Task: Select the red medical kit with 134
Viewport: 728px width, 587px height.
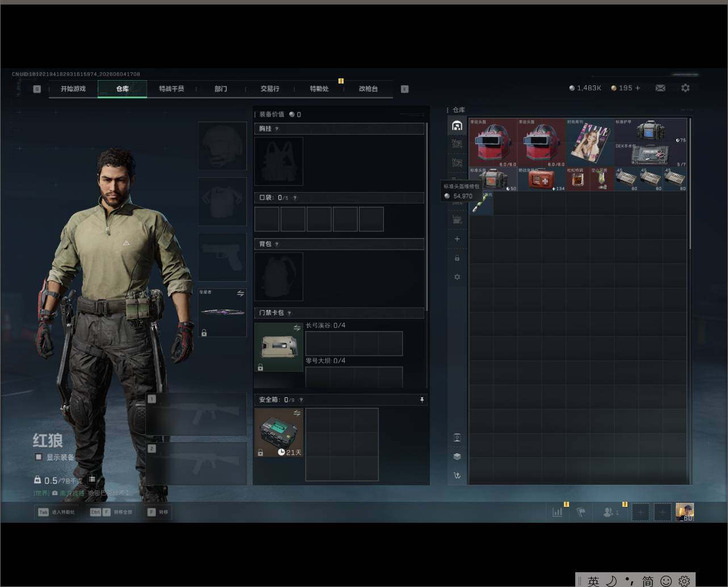Action: (542, 179)
